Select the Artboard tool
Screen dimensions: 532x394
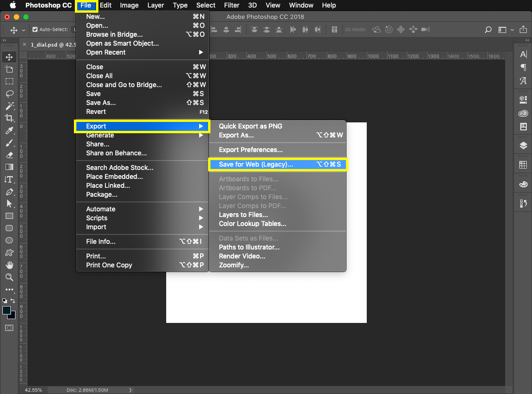point(9,69)
